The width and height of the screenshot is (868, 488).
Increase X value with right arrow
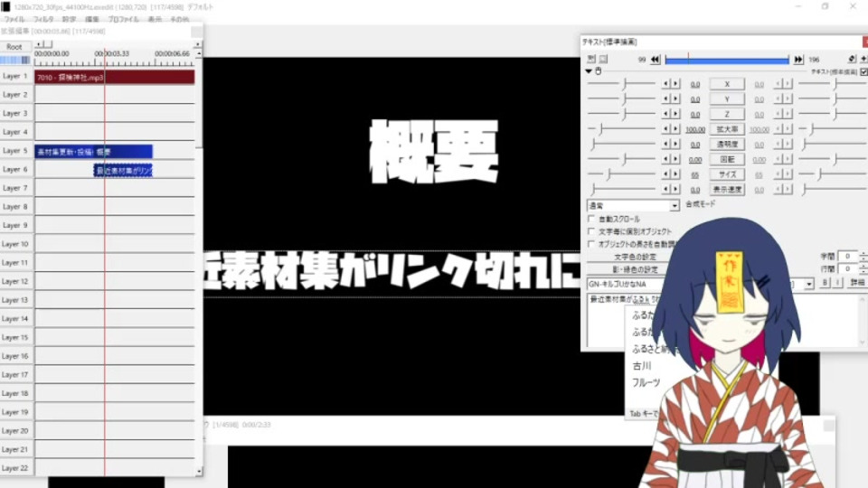click(x=675, y=83)
